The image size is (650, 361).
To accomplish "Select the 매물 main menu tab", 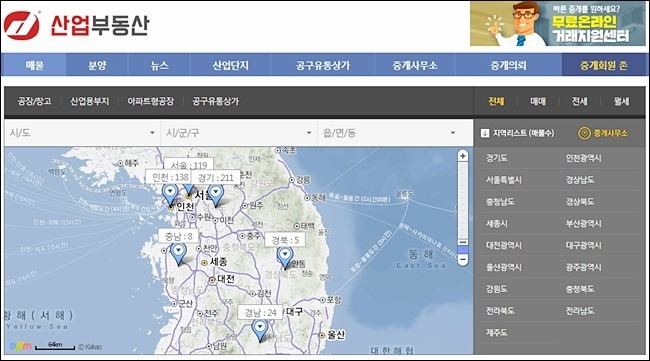I will 34,65.
